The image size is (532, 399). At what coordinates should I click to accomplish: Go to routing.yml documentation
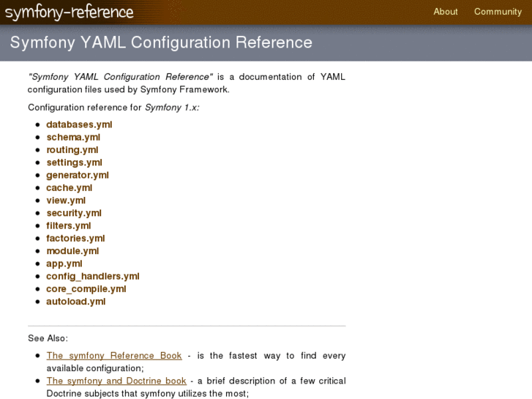click(x=72, y=150)
